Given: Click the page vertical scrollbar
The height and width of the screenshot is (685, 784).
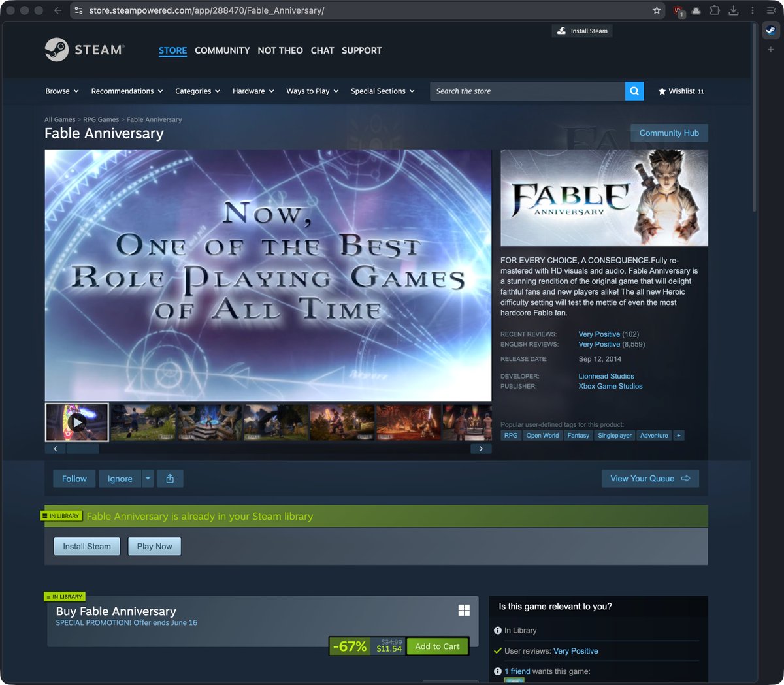Looking at the screenshot, I should 755,118.
